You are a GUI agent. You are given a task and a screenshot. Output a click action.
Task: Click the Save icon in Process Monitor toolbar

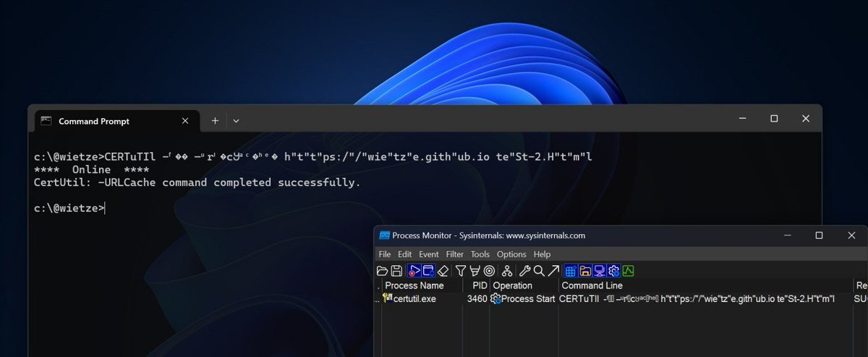pyautogui.click(x=396, y=271)
